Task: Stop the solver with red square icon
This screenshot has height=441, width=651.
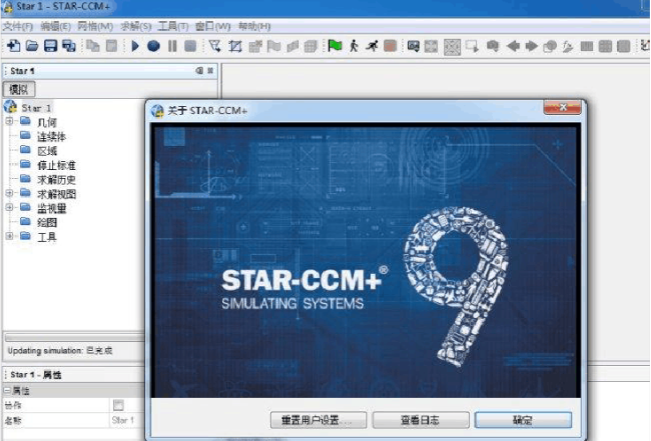Action: 390,46
